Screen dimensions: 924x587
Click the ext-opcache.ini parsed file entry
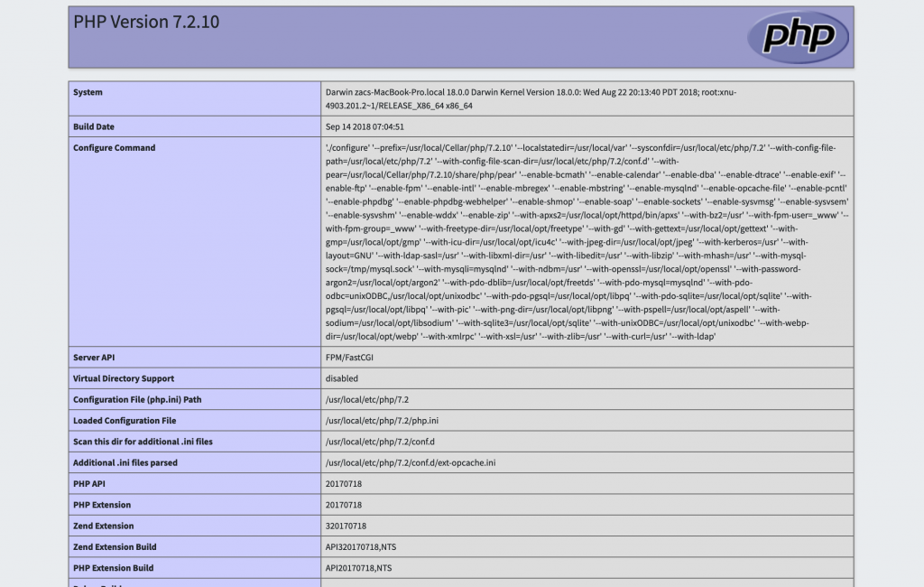coord(409,462)
